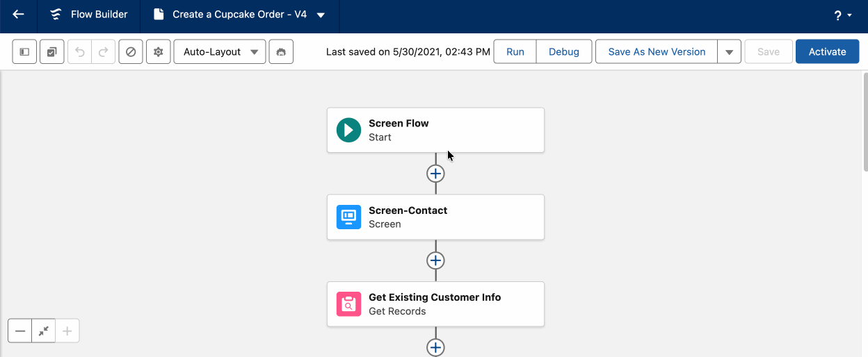
Task: Add element below Screen-Contact
Action: [435, 260]
